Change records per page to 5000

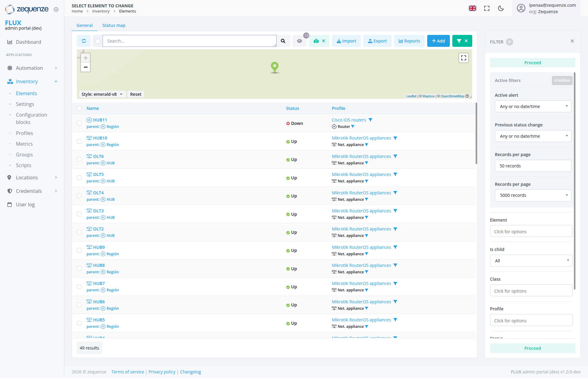(533, 195)
